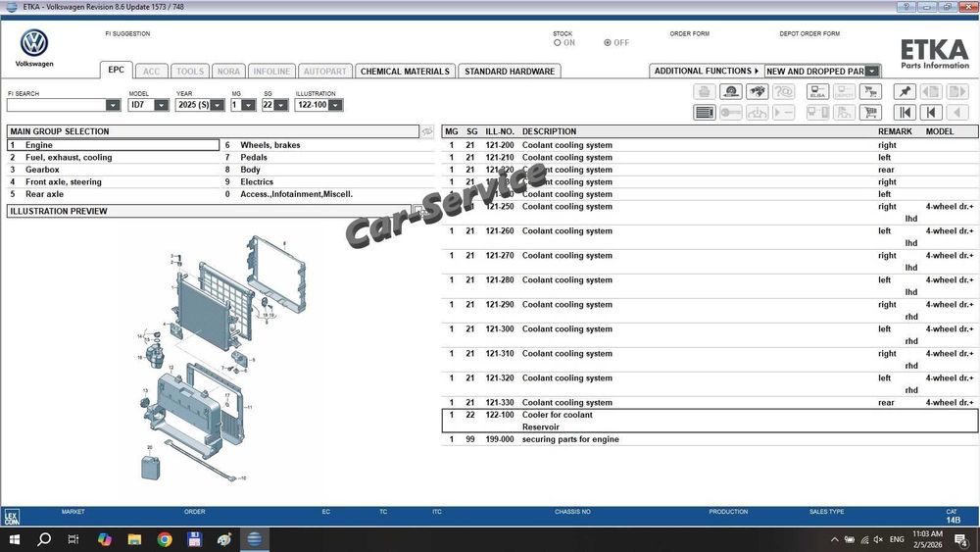Select main group Engine
980x552 pixels.
[113, 145]
